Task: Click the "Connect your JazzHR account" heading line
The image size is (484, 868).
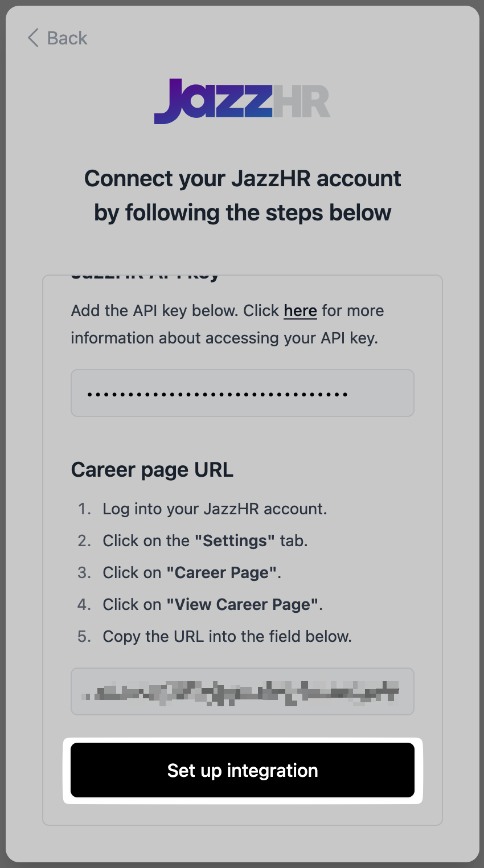Action: click(243, 179)
